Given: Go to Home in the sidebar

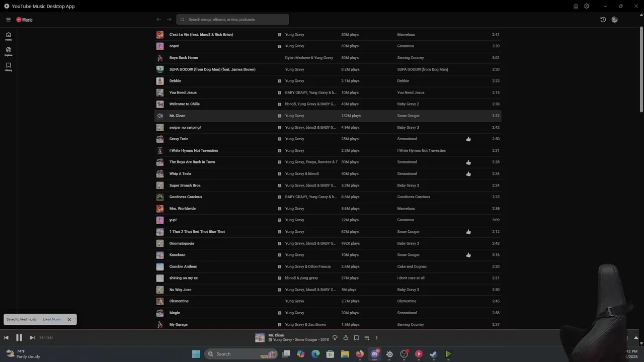Looking at the screenshot, I should pos(9,36).
